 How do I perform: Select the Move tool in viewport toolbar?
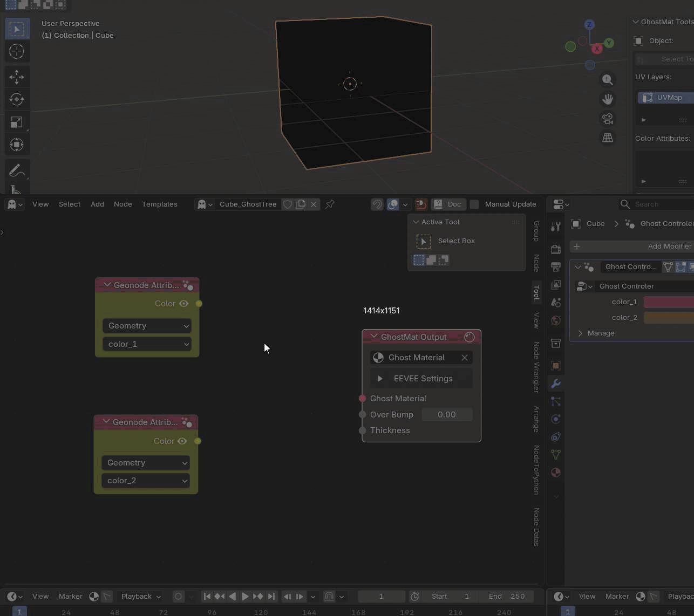tap(17, 77)
